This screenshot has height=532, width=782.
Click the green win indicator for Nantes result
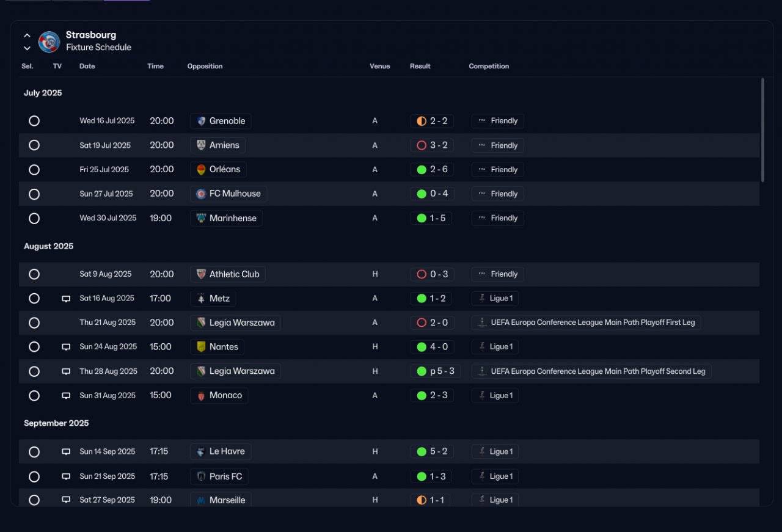coord(422,347)
